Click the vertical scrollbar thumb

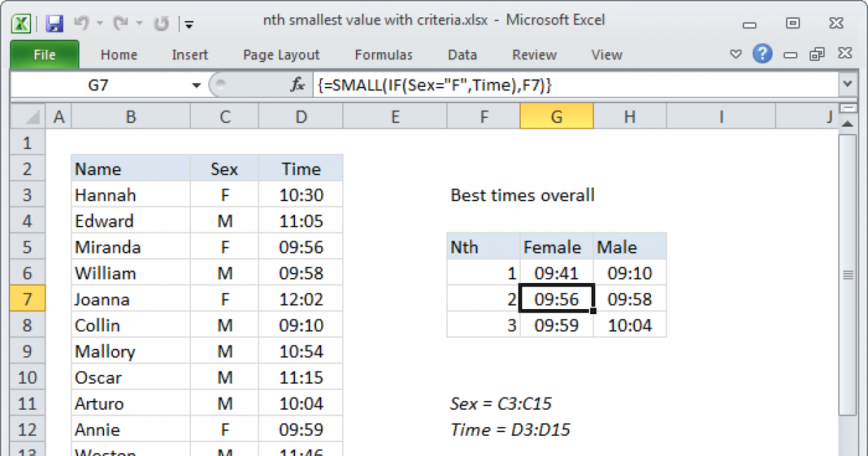click(x=848, y=275)
